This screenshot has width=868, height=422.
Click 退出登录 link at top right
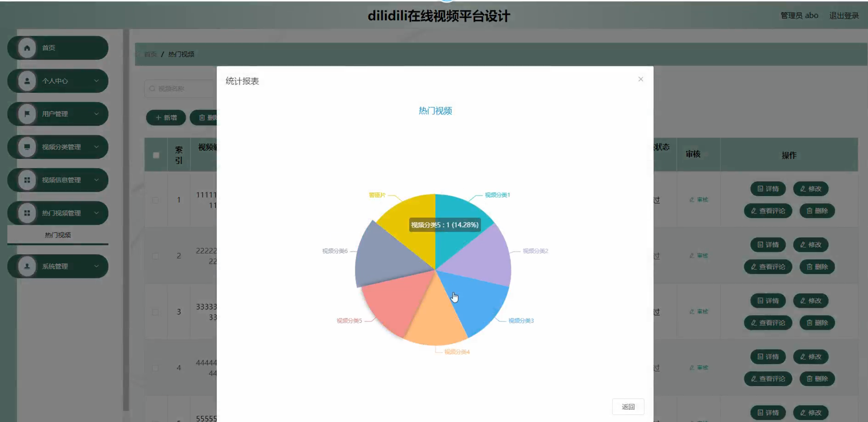(843, 16)
